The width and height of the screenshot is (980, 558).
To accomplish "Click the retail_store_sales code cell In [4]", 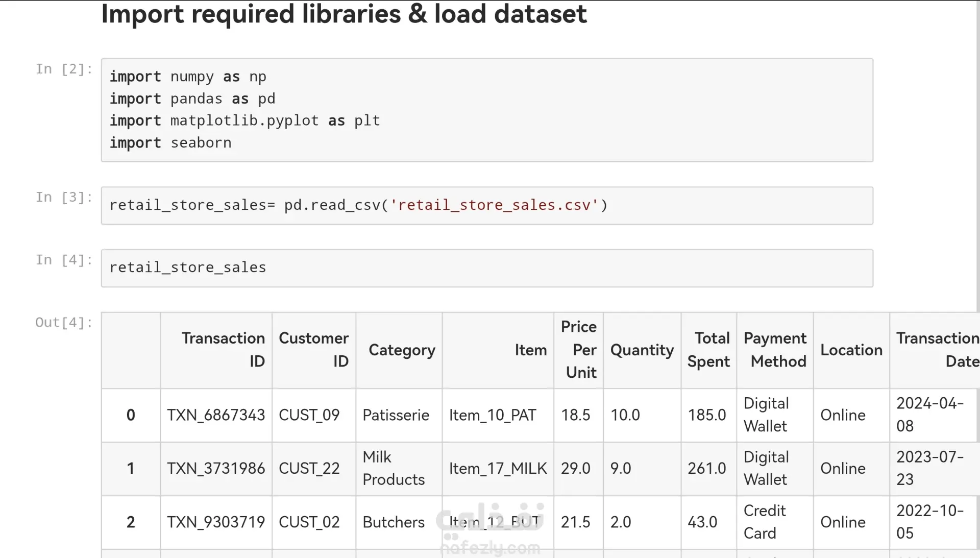I will click(487, 268).
